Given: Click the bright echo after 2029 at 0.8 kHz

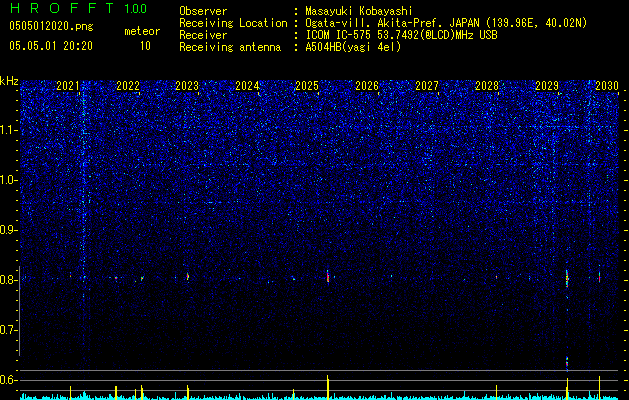Looking at the screenshot, I should pyautogui.click(x=567, y=278).
